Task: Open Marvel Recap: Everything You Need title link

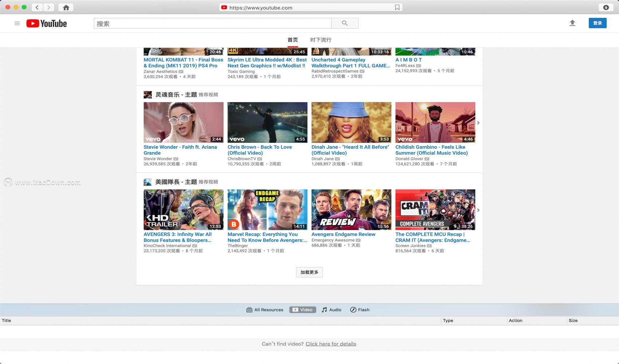Action: pos(267,237)
